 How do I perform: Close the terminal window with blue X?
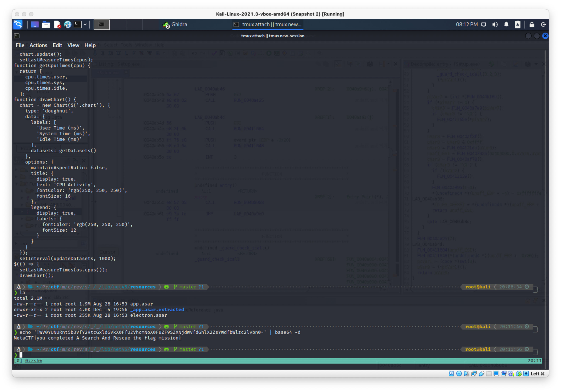coord(545,36)
